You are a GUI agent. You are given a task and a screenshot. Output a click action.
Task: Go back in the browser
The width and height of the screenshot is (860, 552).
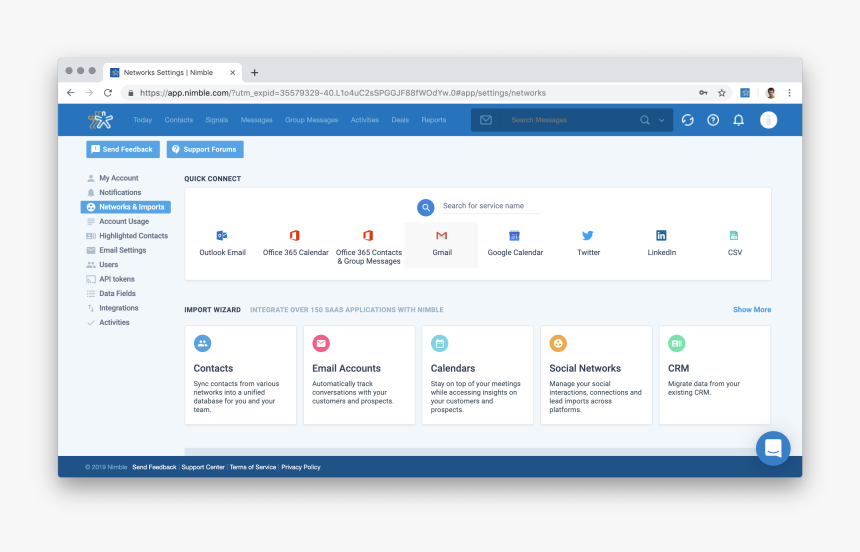(x=71, y=93)
